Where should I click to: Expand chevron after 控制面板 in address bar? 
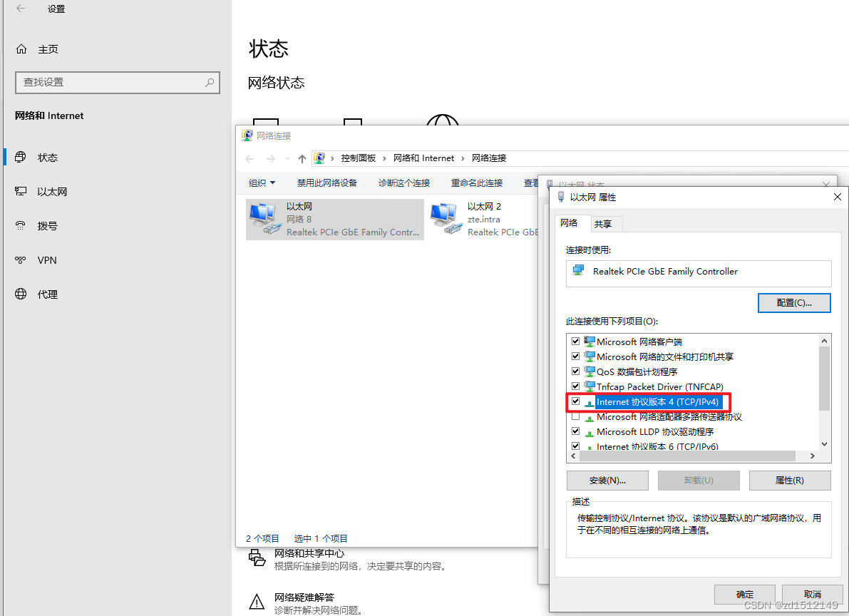[x=384, y=158]
